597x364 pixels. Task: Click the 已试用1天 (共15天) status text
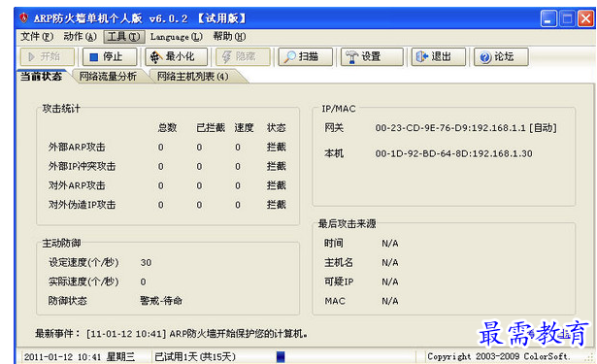pos(195,357)
